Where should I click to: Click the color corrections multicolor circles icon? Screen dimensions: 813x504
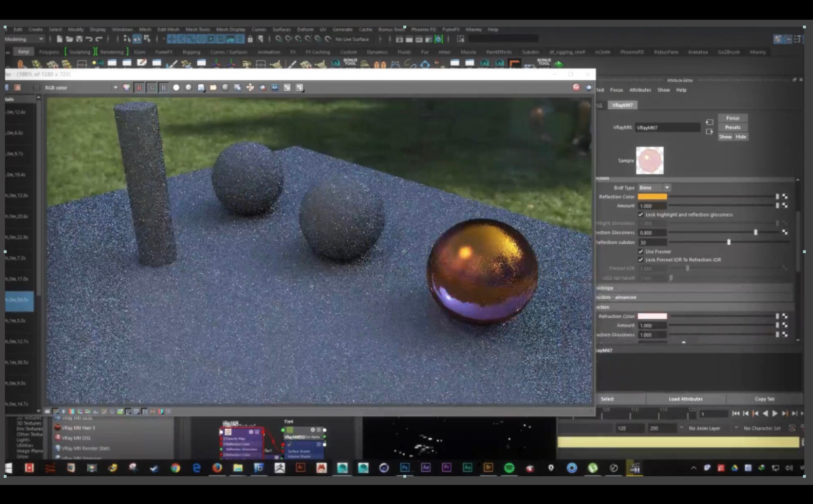pyautogui.click(x=126, y=87)
